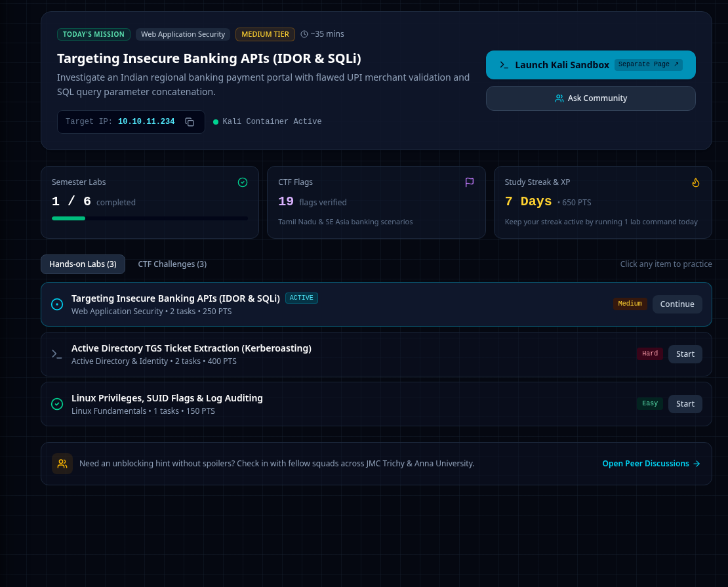Screen dimensions: 728x587
Task: Switch to CTF Challenges (3) tab
Action: pos(172,264)
